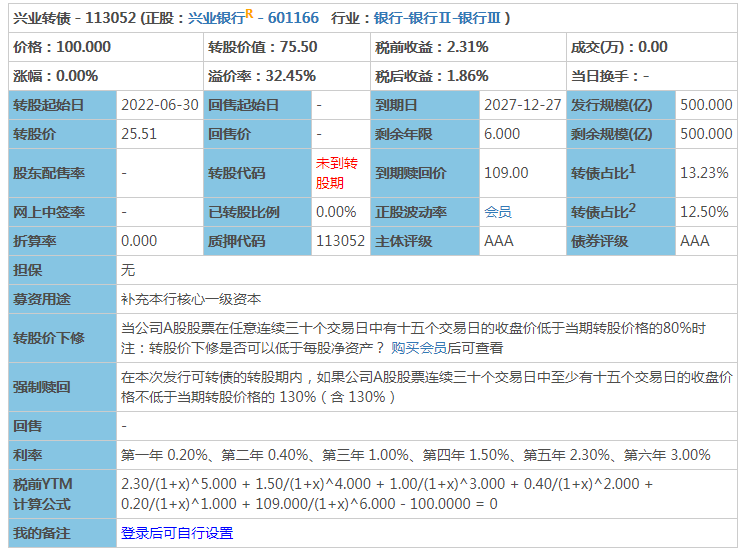This screenshot has height=556, width=749.
Task: Select the 募资用途 row label
Action: [63, 299]
